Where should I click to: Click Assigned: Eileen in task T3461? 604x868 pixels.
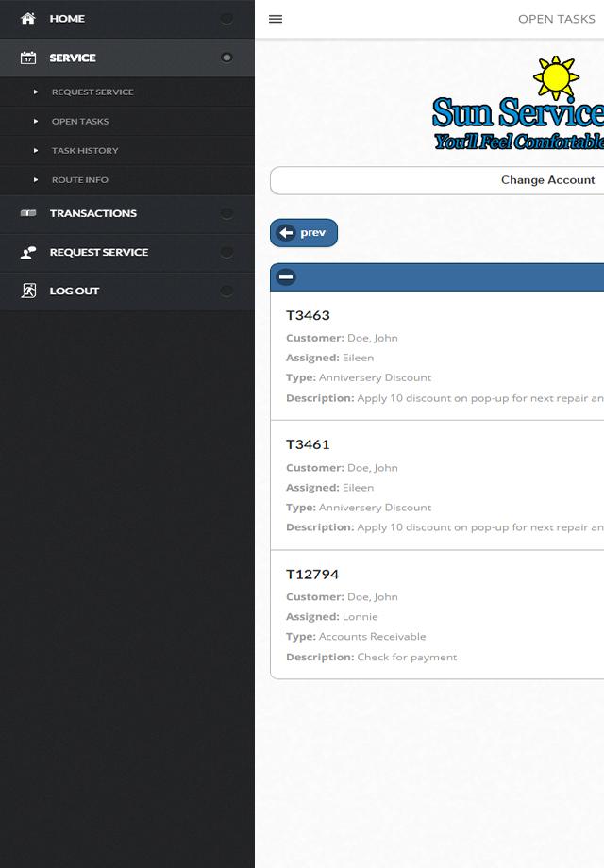point(329,488)
